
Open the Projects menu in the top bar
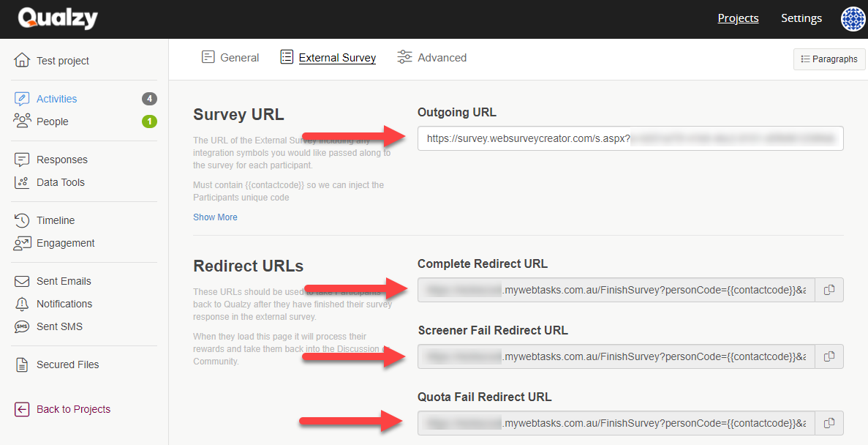tap(738, 18)
